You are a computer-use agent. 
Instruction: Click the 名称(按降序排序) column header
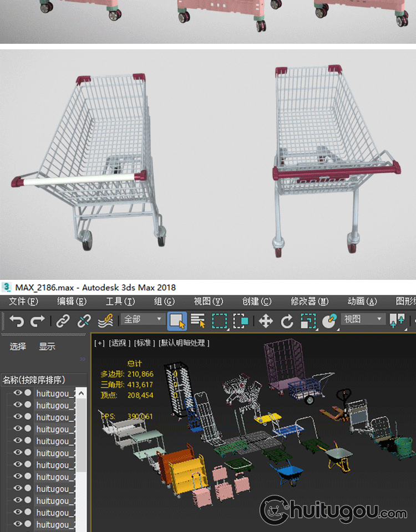[x=34, y=380]
